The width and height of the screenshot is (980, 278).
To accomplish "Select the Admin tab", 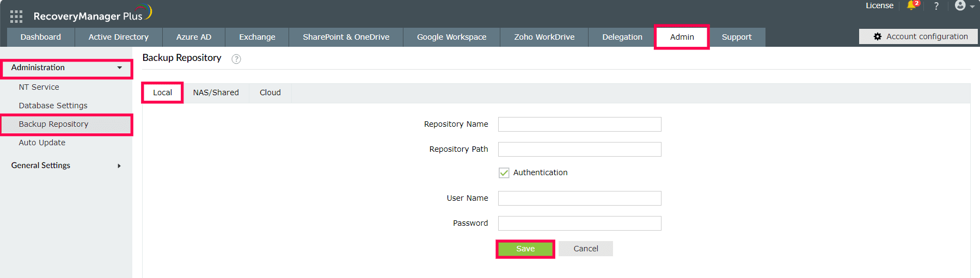I will pos(682,37).
